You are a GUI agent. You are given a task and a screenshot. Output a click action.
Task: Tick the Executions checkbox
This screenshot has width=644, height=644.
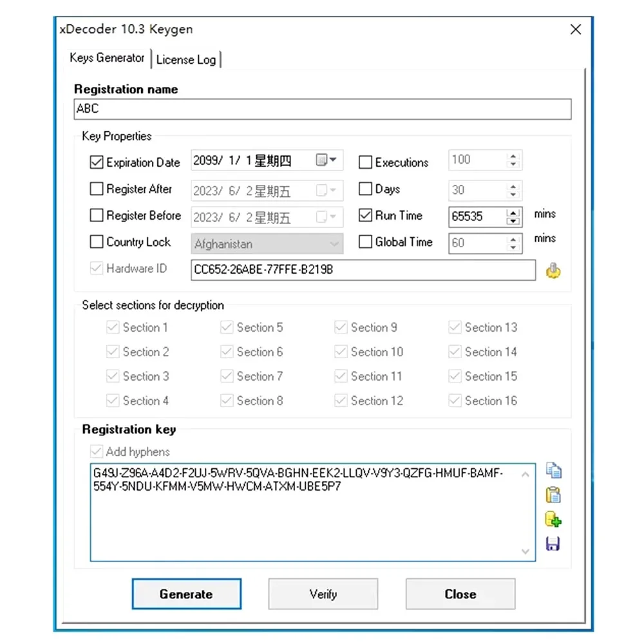click(365, 162)
